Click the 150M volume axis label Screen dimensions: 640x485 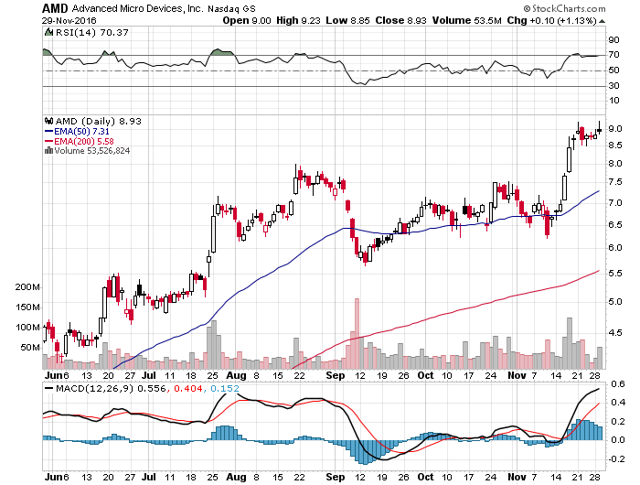tap(27, 307)
